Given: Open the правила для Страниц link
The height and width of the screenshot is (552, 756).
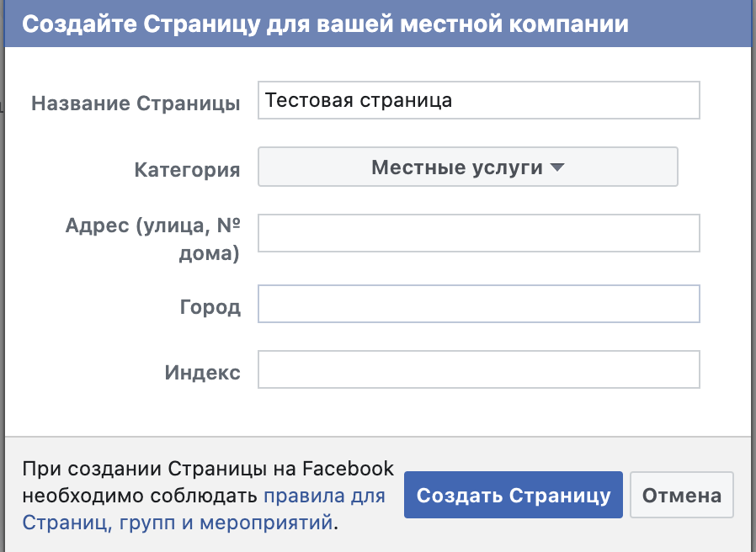Looking at the screenshot, I should pyautogui.click(x=324, y=496).
